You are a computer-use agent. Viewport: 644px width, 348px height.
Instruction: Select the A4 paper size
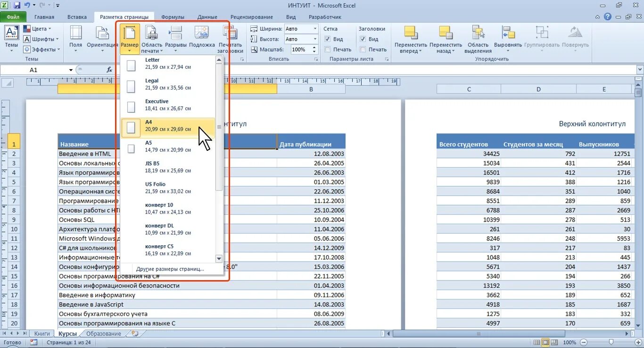coord(168,128)
